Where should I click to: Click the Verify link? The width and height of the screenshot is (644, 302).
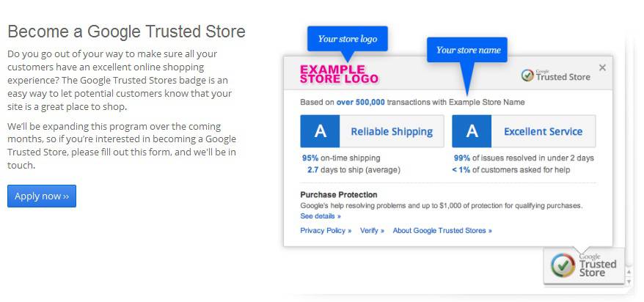[x=372, y=231]
